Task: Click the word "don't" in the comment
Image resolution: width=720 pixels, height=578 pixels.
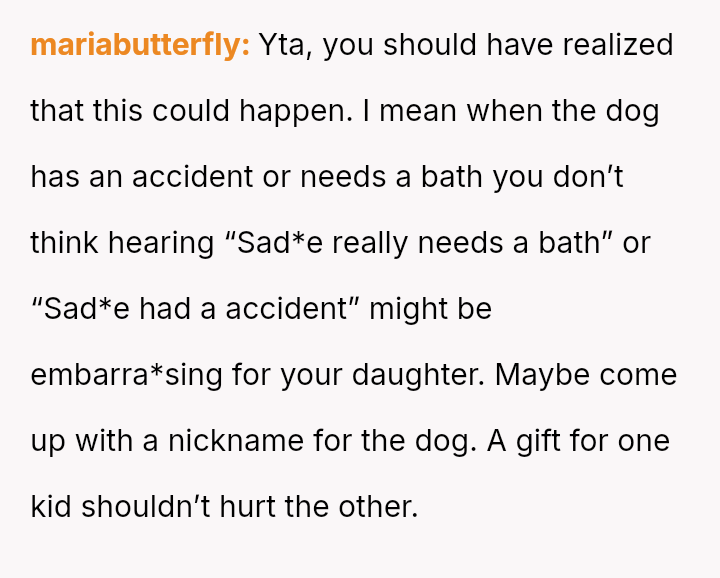Action: (x=588, y=177)
